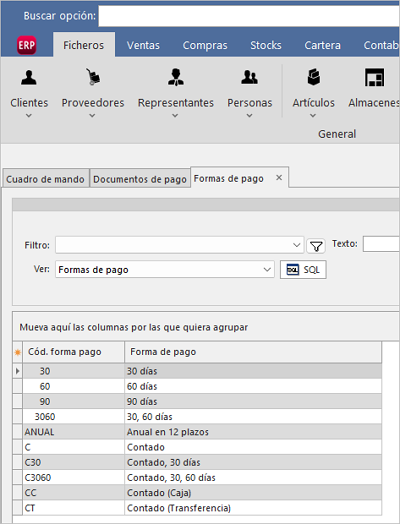Select the Proveedores hand truck icon
Screen dimensions: 400x524
tap(93, 77)
